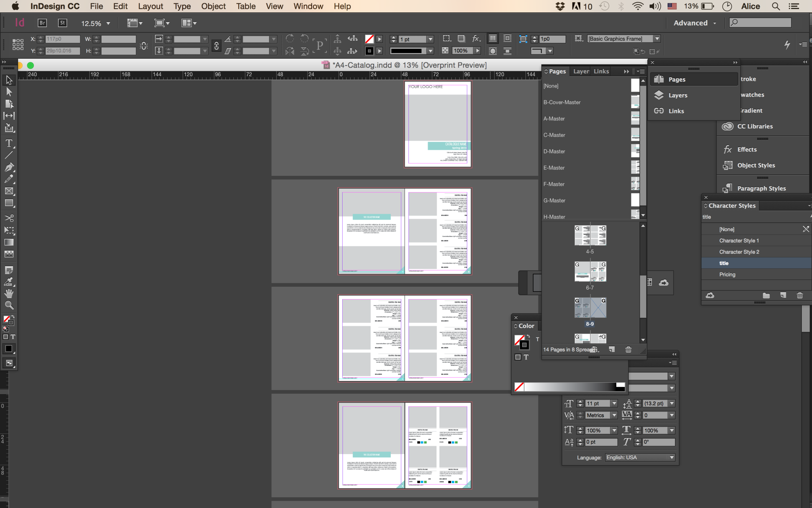Open Effects fx icon in control bar

click(x=476, y=39)
